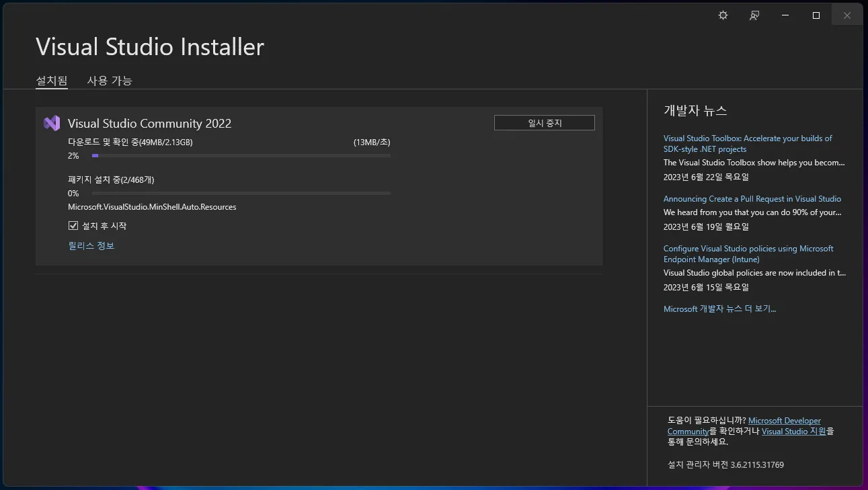
Task: Click the Visual Studio Installer heading
Action: pos(150,47)
